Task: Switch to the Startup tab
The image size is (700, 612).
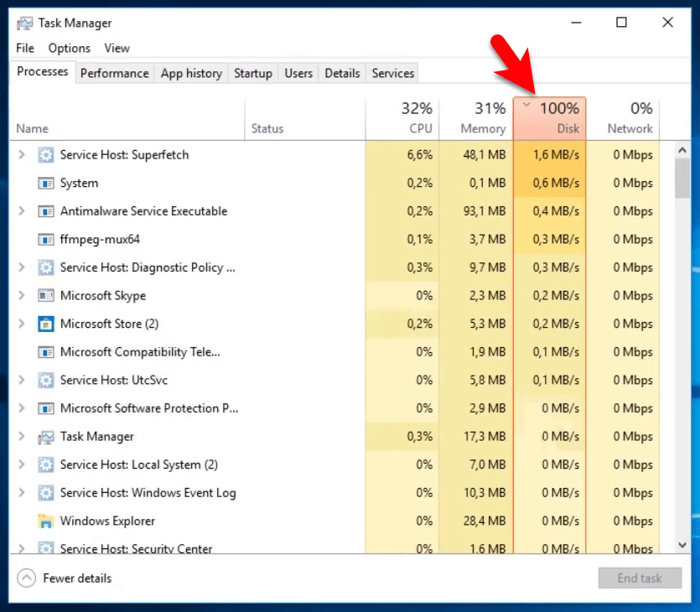Action: point(253,73)
